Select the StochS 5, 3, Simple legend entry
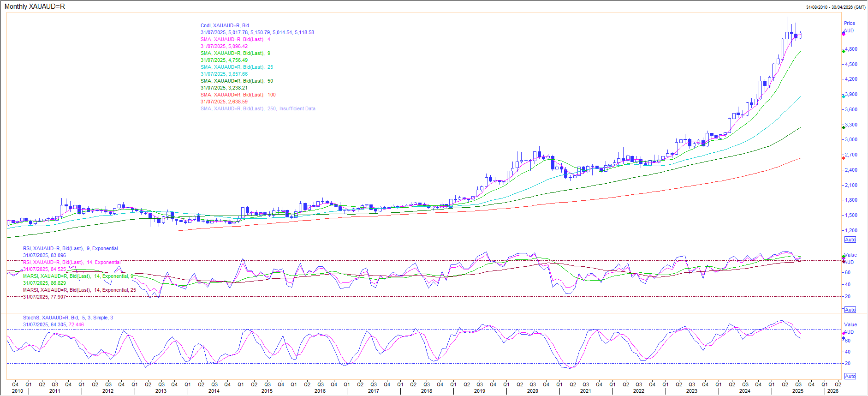The width and height of the screenshot is (868, 396). pyautogui.click(x=68, y=318)
